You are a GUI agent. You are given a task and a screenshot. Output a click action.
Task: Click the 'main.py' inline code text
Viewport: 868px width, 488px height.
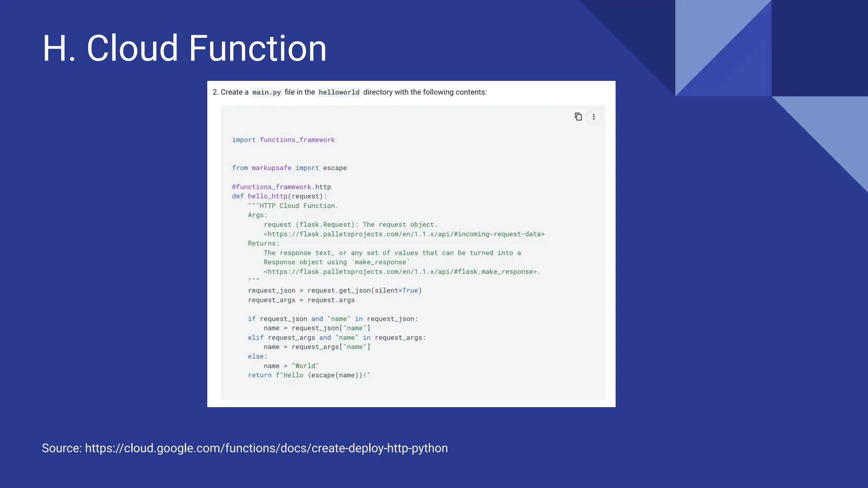tap(267, 92)
